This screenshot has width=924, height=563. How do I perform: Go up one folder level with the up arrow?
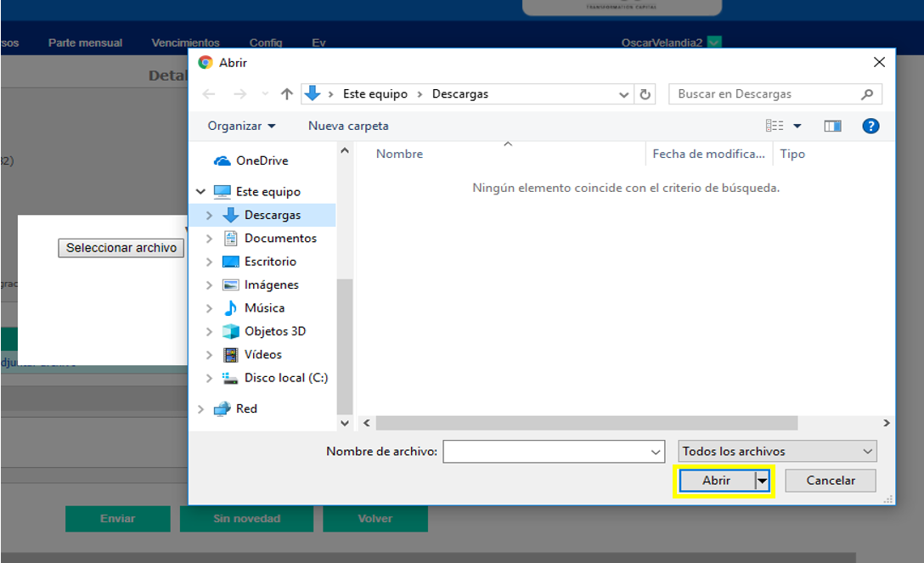tap(287, 94)
